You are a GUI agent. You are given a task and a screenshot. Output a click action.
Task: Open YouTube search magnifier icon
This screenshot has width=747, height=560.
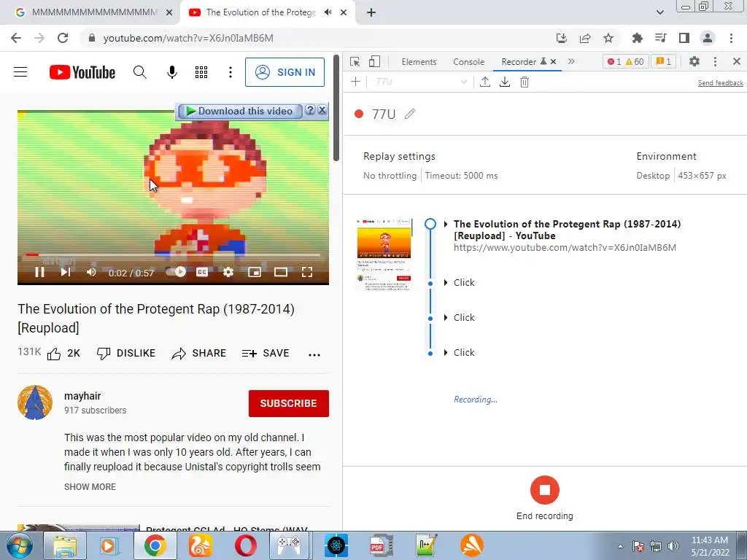coord(139,72)
